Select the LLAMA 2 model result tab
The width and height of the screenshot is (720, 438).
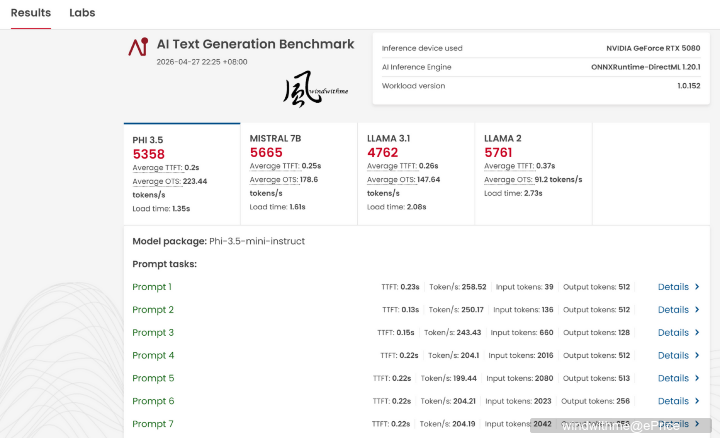534,174
